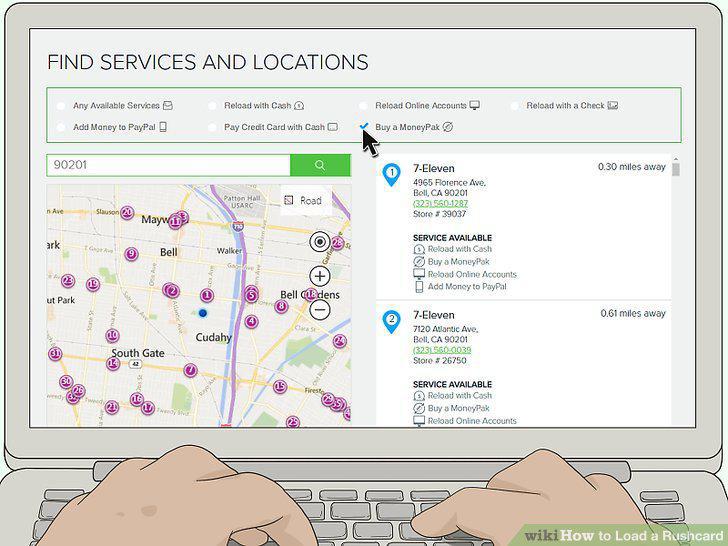
Task: Click the green search magnifier button
Action: pyautogui.click(x=320, y=165)
